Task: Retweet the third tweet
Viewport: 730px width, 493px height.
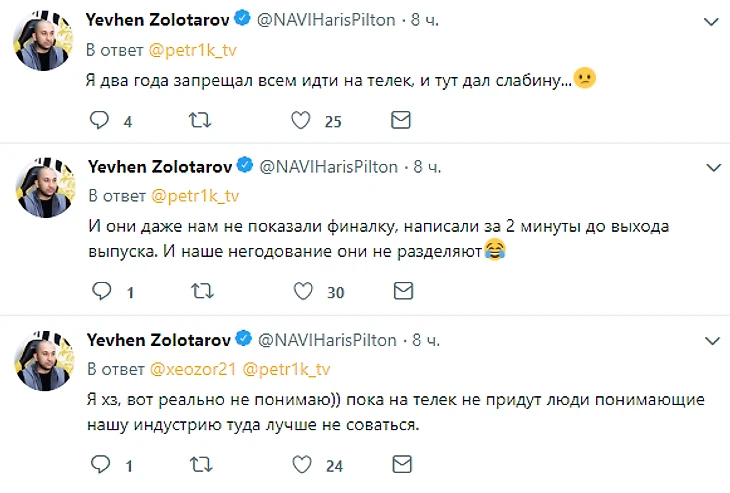Action: [200, 464]
